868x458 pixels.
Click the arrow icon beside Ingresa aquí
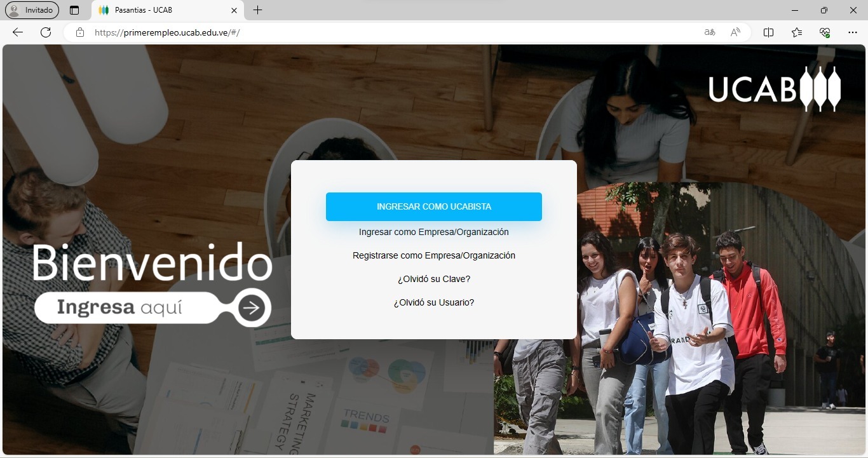point(252,308)
